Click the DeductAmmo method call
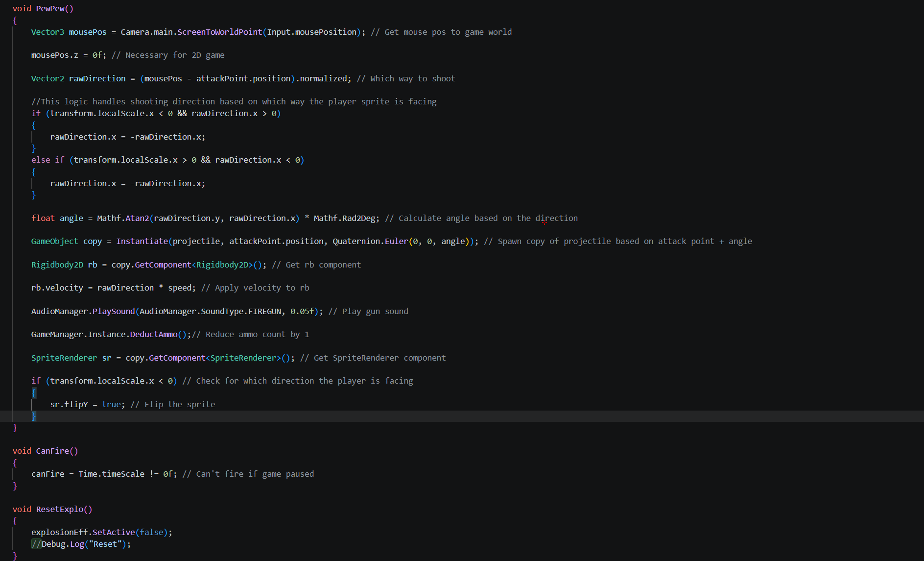This screenshot has height=561, width=924. click(153, 334)
